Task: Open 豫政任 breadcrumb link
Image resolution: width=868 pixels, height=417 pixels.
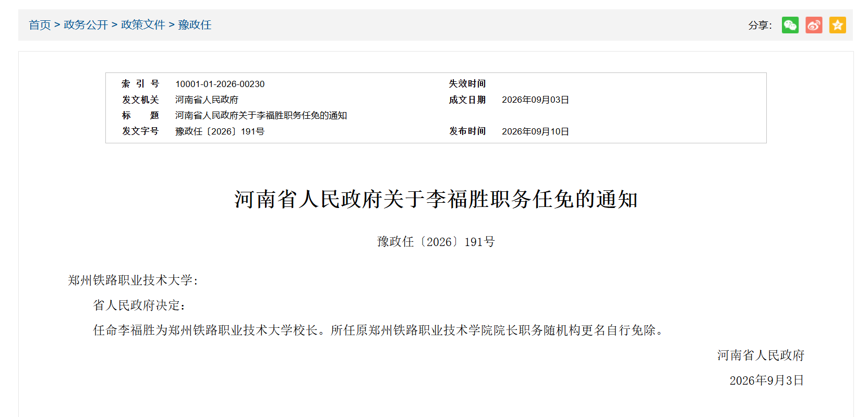Action: [x=195, y=25]
